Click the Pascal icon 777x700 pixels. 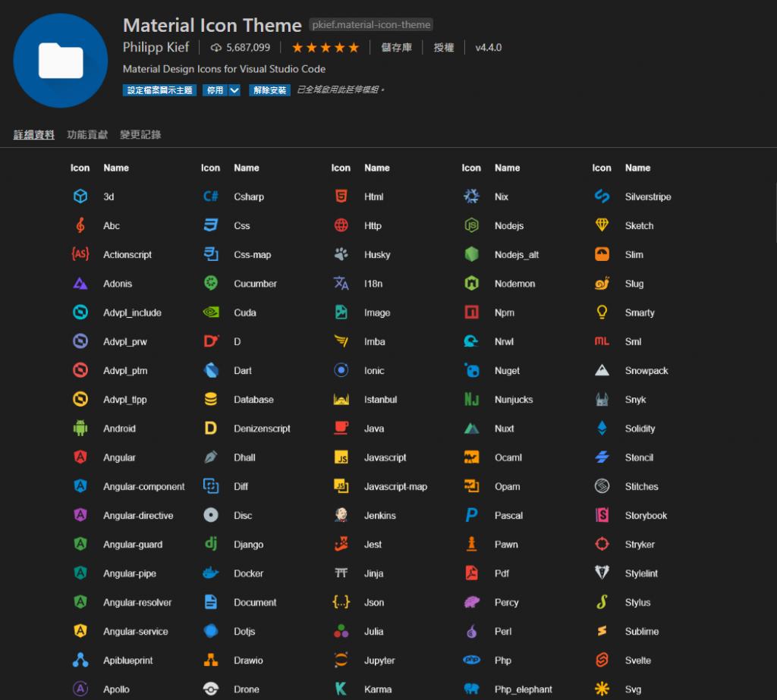pos(471,515)
